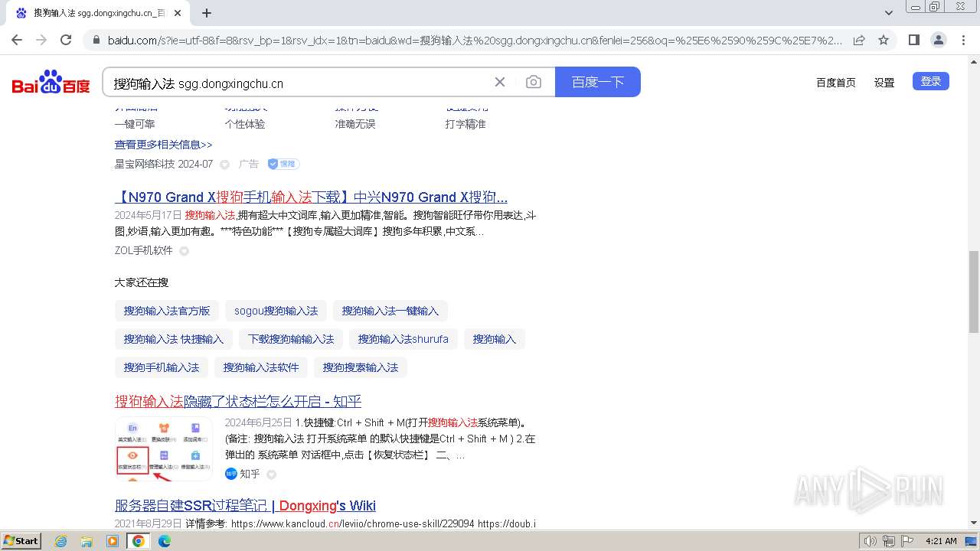The width and height of the screenshot is (980, 551).
Task: Select related search 搜狗输入法软件
Action: (261, 367)
